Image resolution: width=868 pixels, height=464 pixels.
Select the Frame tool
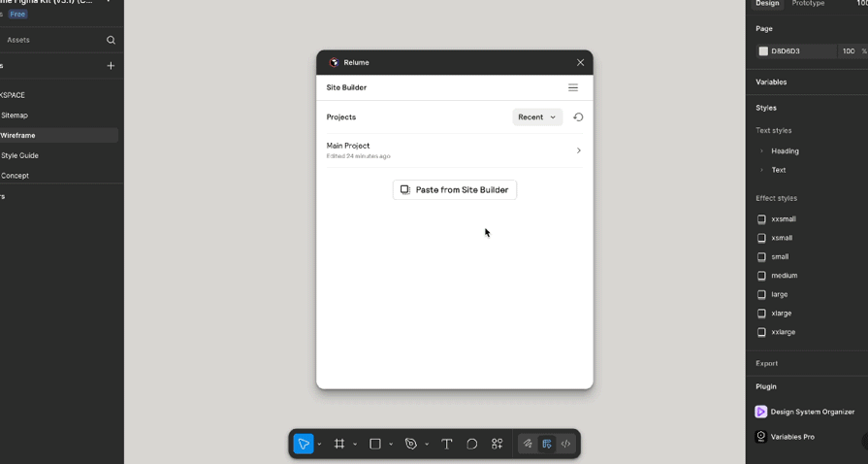[x=339, y=444]
